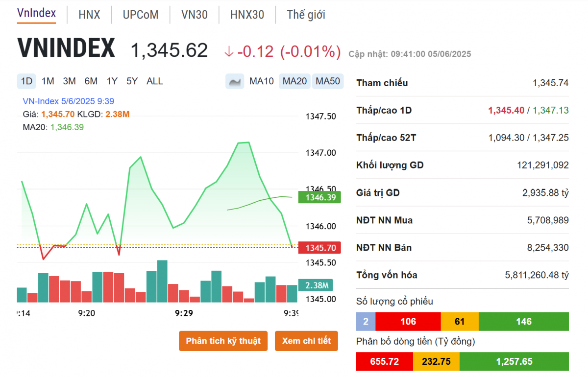Click the Khối lượng GD value 121,291,092
Viewport: 588px width, 377px height.
pyautogui.click(x=543, y=165)
